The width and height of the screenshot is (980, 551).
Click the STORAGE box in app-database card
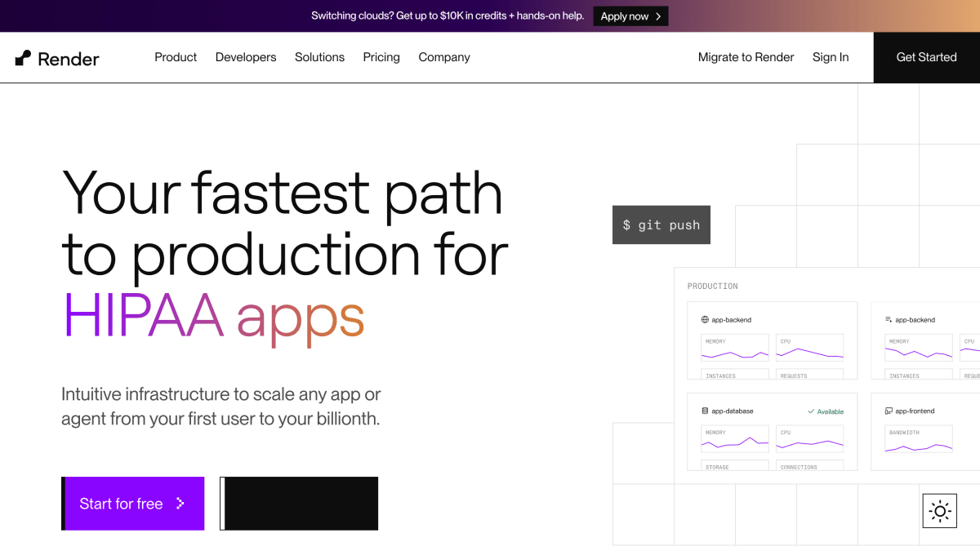[x=735, y=465]
